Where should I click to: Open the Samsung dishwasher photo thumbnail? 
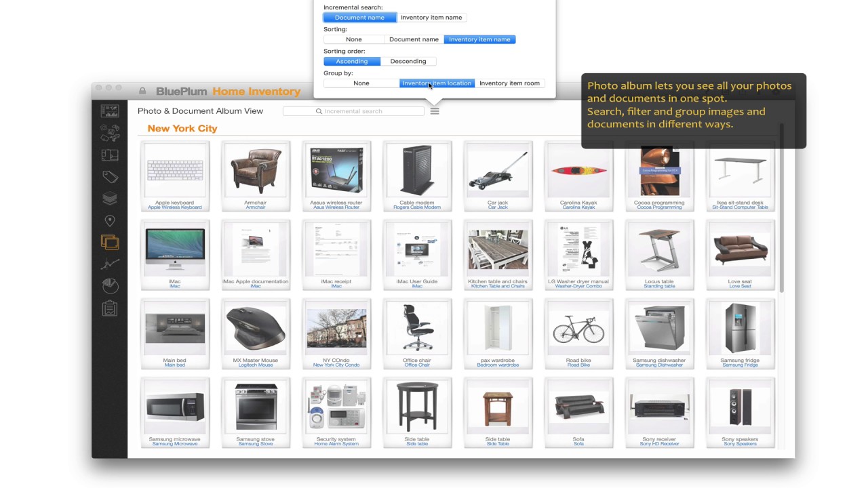pyautogui.click(x=659, y=329)
